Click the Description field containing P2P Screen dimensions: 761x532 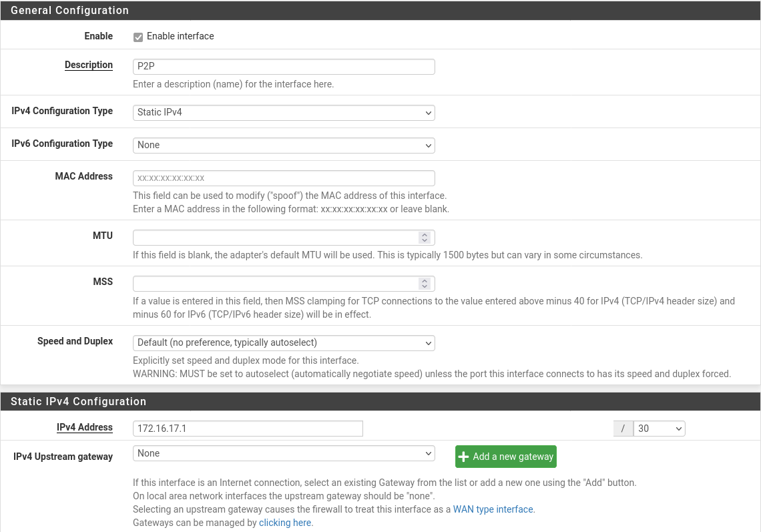284,67
